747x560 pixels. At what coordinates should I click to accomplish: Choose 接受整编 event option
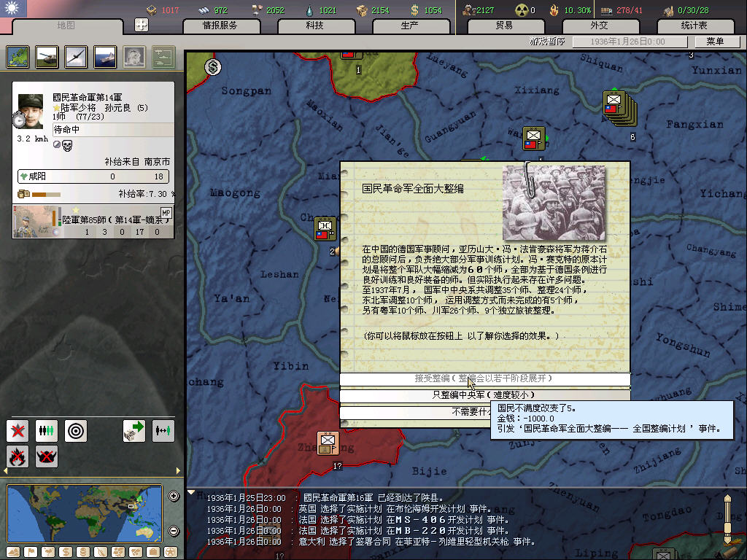click(x=484, y=378)
